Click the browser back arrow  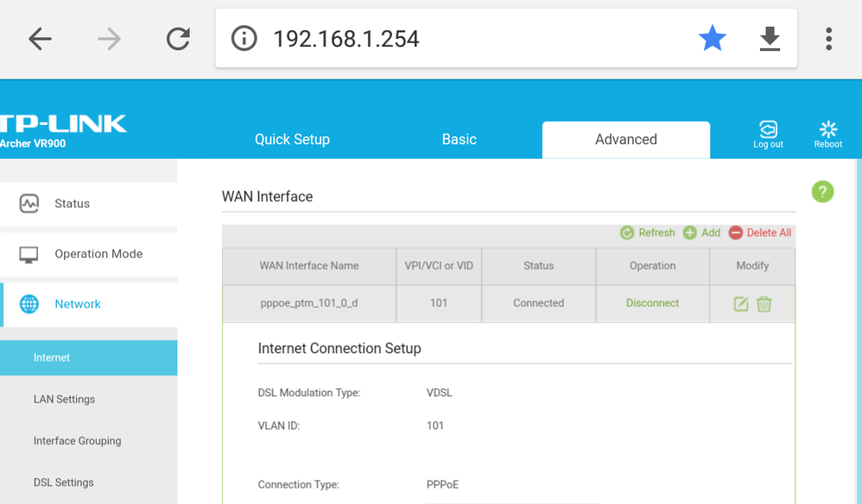(41, 39)
